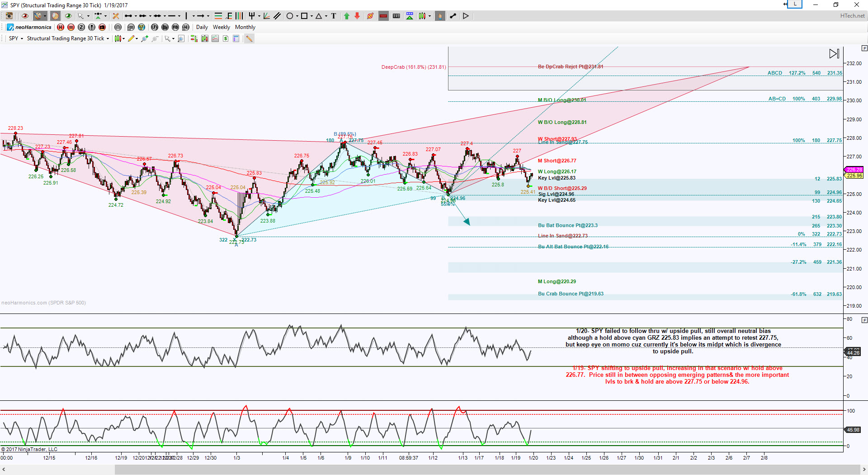
Task: Click the Fibonacci fan lines tool
Action: 267,16
